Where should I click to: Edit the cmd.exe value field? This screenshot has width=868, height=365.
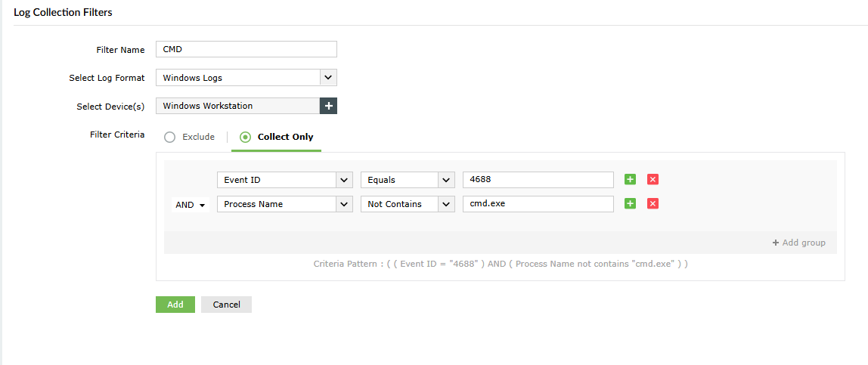538,204
